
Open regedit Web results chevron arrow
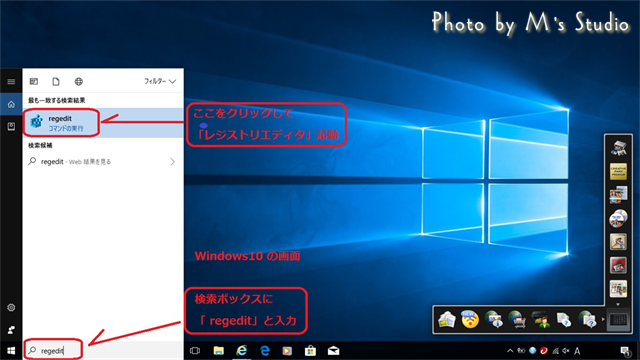[x=173, y=162]
